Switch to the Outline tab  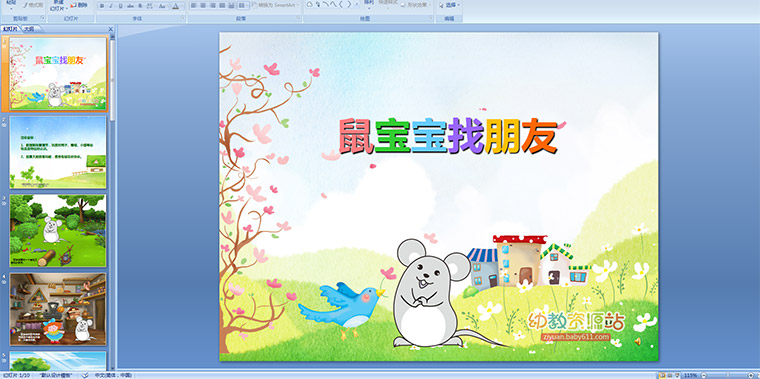29,29
